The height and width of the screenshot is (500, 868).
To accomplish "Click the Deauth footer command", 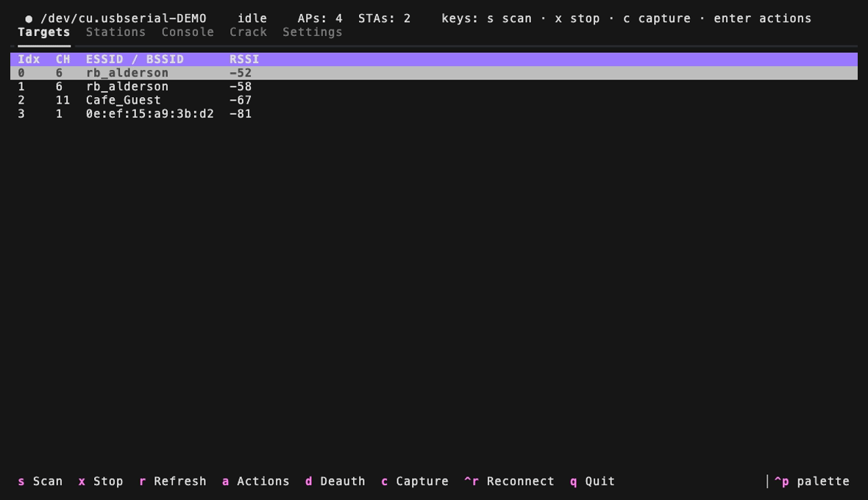I will click(x=335, y=481).
